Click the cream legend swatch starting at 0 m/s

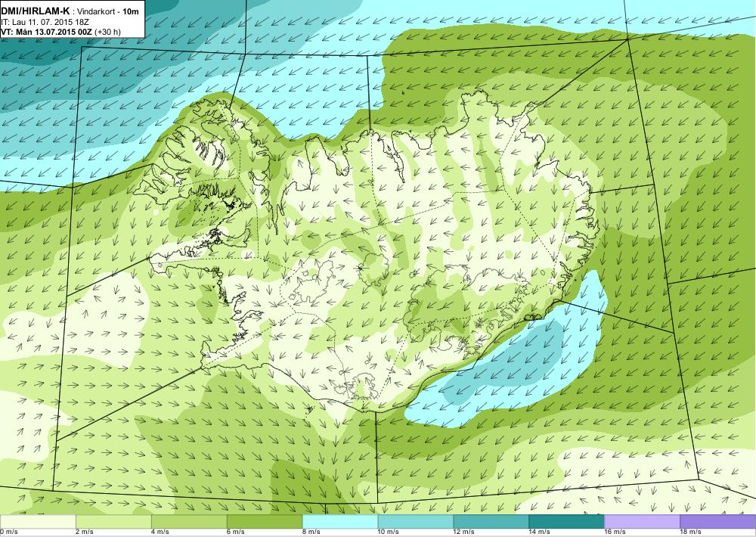pyautogui.click(x=38, y=522)
